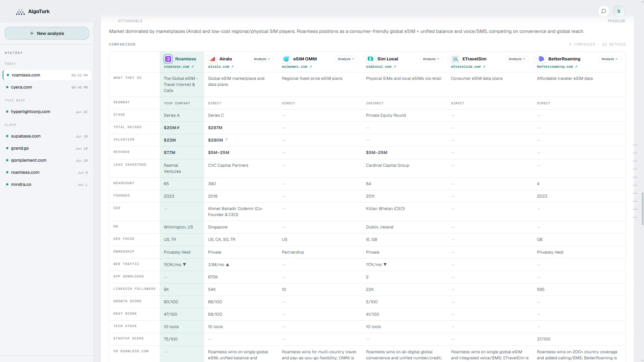Click the Private Equity Round stage cell
The image size is (644, 362).
click(386, 115)
